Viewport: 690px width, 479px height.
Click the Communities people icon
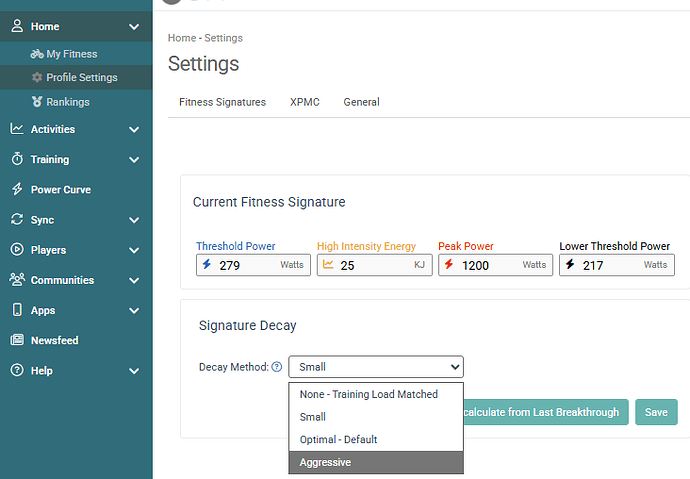17,280
